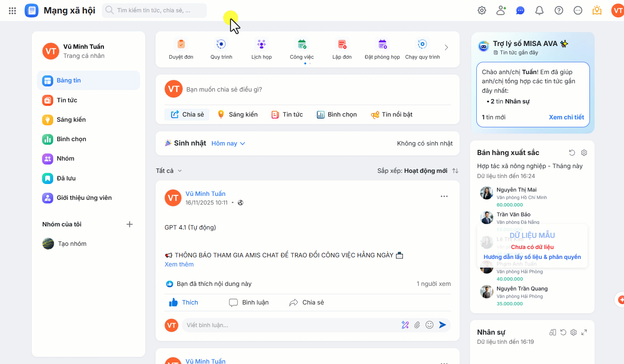Screen dimensions: 624x364
Task: Open Nhân sự widget settings gear
Action: [574, 332]
